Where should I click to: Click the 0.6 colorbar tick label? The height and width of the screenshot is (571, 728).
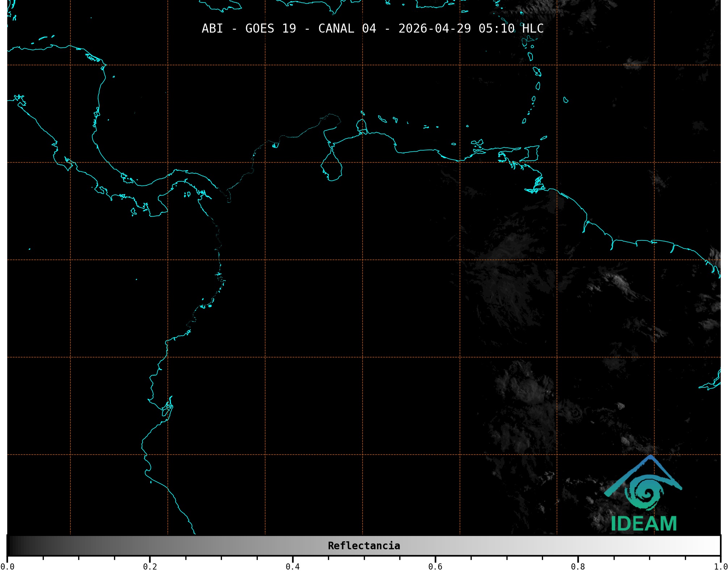tap(435, 566)
